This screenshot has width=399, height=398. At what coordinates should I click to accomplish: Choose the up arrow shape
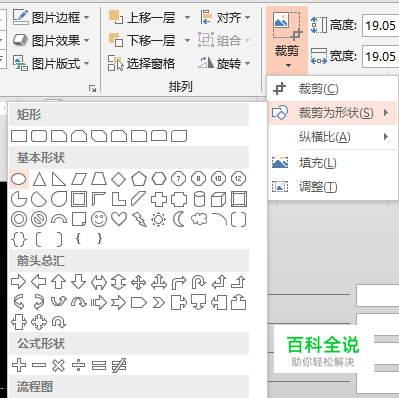59,282
